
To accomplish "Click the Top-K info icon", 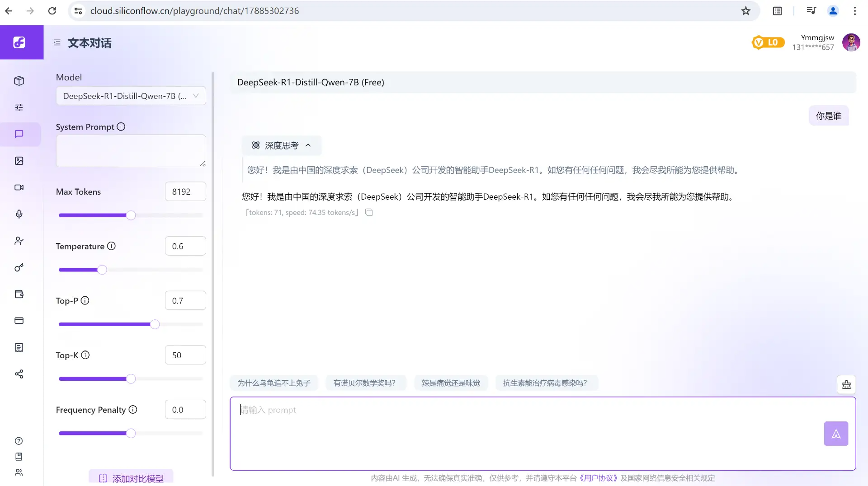I will (85, 355).
